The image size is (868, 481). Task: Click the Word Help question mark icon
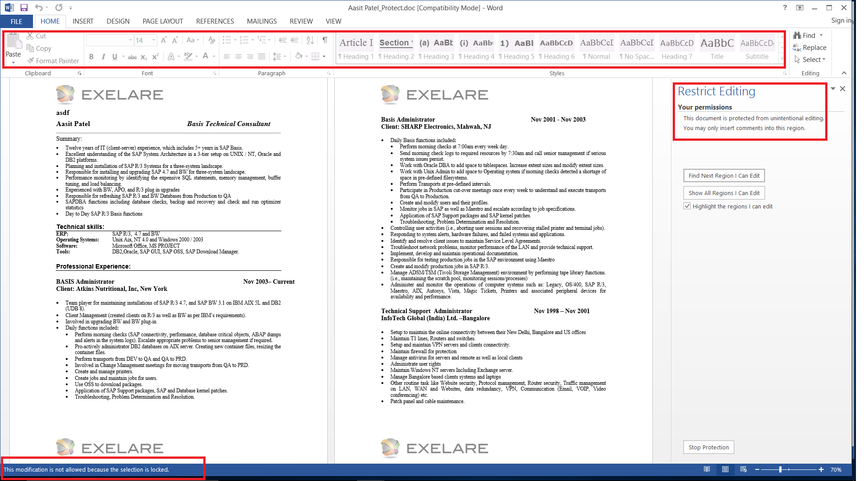[x=785, y=8]
